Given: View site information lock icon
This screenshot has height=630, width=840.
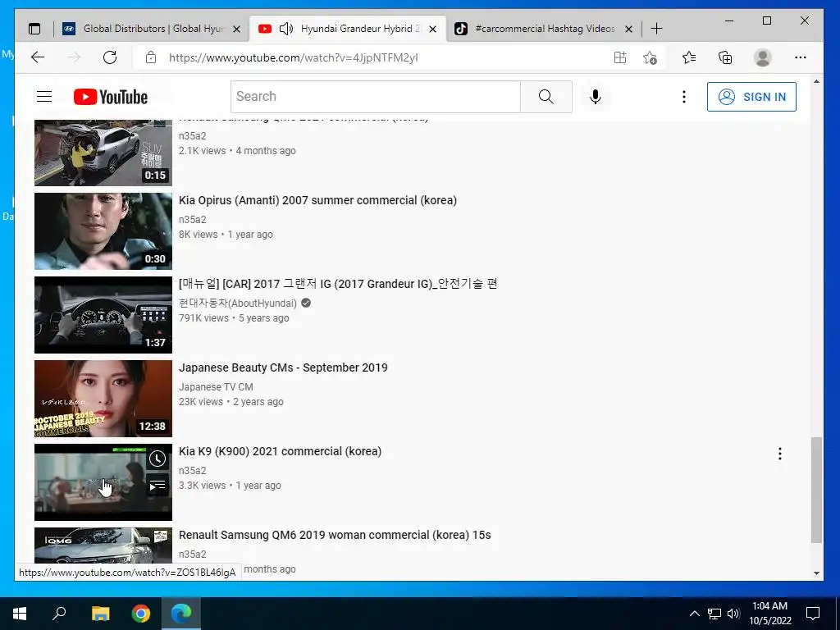Looking at the screenshot, I should (x=151, y=57).
